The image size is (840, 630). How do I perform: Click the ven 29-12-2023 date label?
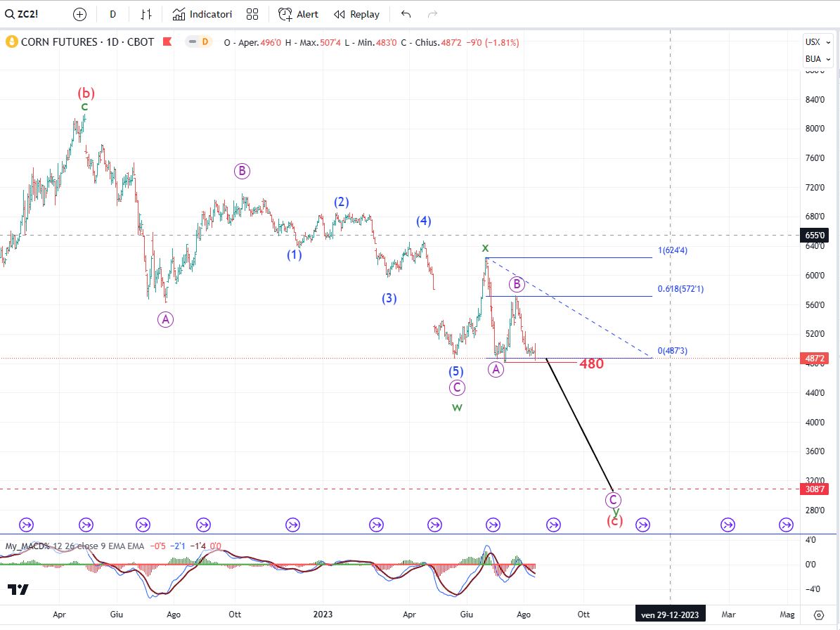670,615
